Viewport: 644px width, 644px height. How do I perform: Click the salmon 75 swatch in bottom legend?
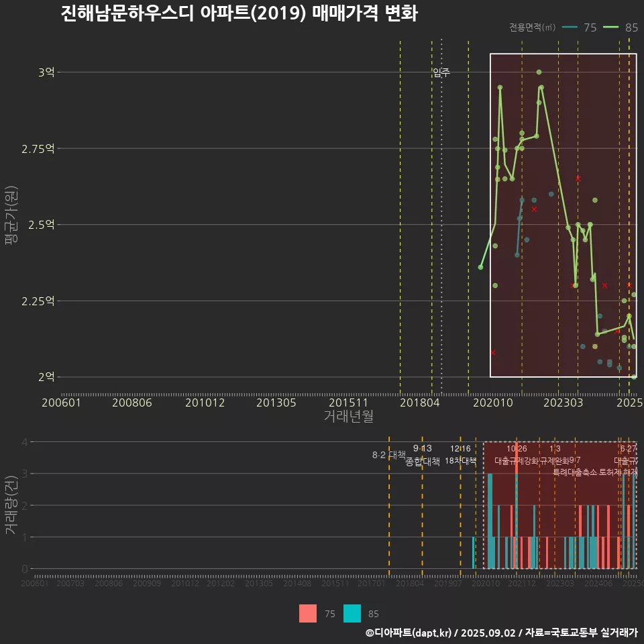pos(308,614)
